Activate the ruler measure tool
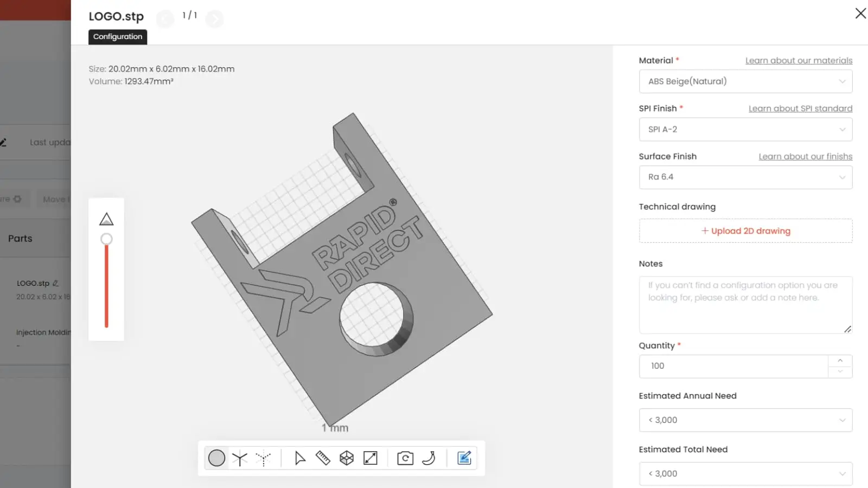The width and height of the screenshot is (868, 488). 323,458
